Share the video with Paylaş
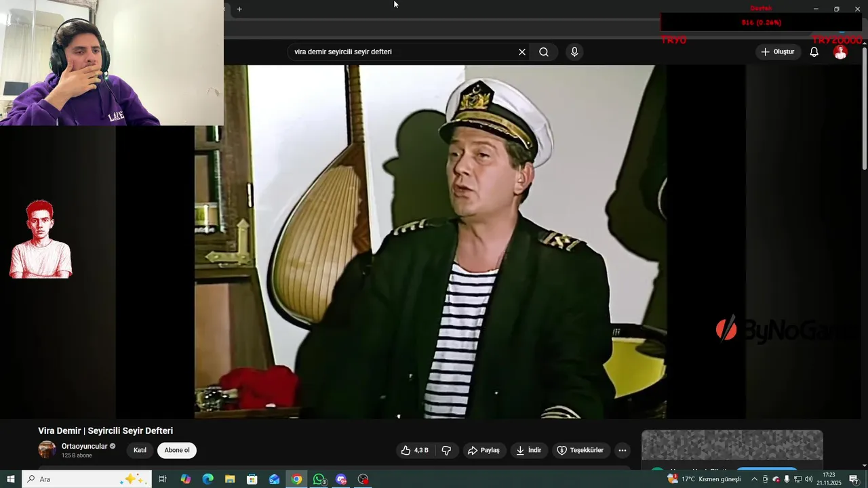The height and width of the screenshot is (488, 868). (484, 450)
